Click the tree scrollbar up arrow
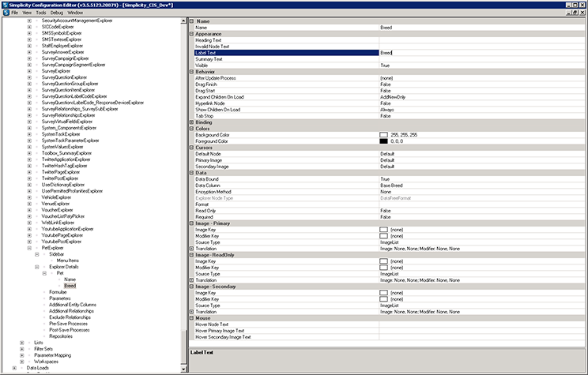The width and height of the screenshot is (588, 375). tap(183, 21)
